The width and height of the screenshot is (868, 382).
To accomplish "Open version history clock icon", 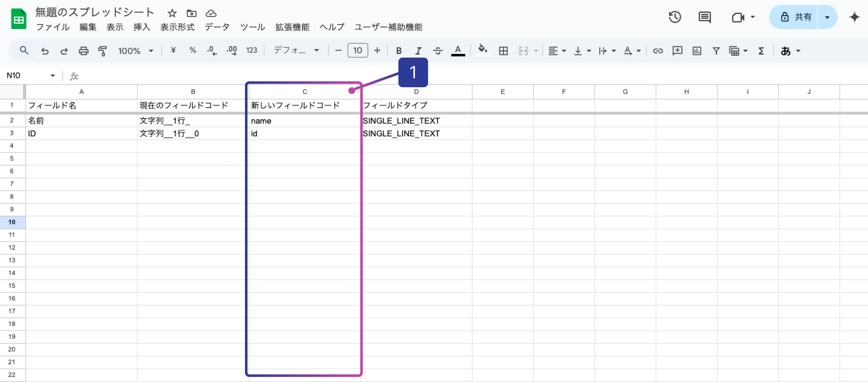I will pos(674,17).
